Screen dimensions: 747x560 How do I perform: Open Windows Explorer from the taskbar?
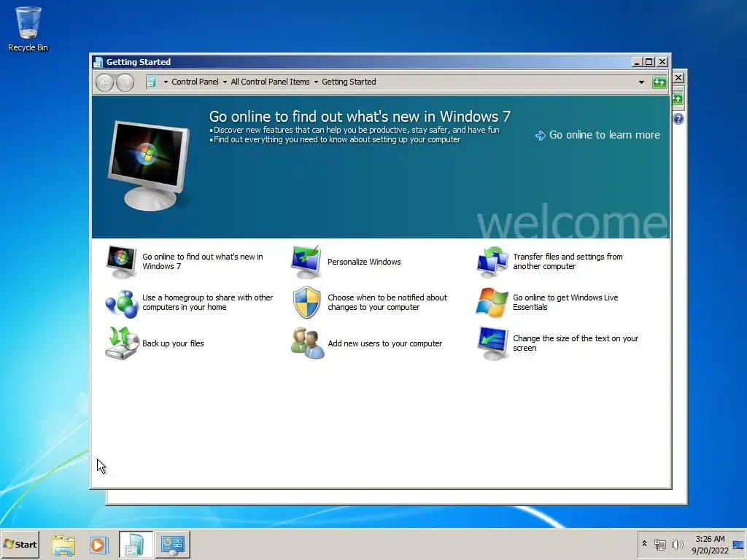point(63,545)
